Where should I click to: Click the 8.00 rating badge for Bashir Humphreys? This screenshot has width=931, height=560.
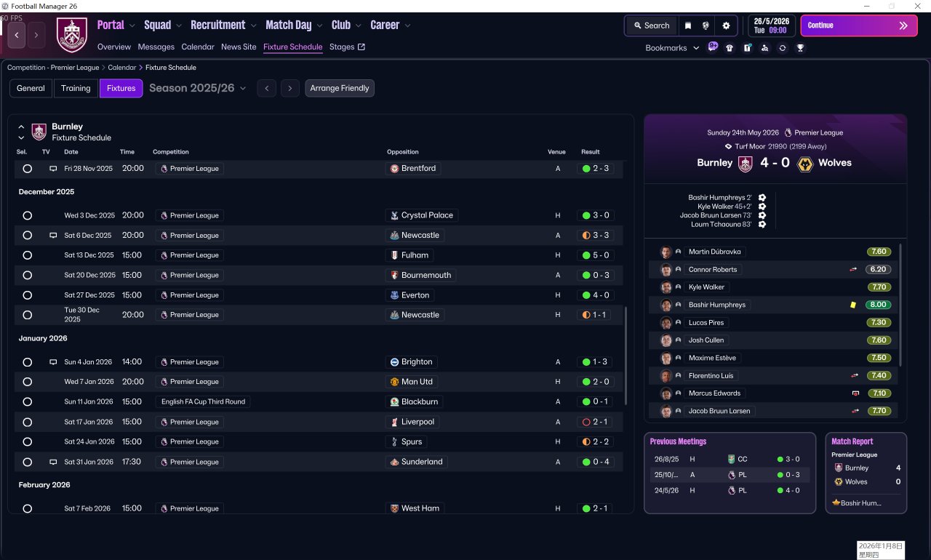coord(879,305)
